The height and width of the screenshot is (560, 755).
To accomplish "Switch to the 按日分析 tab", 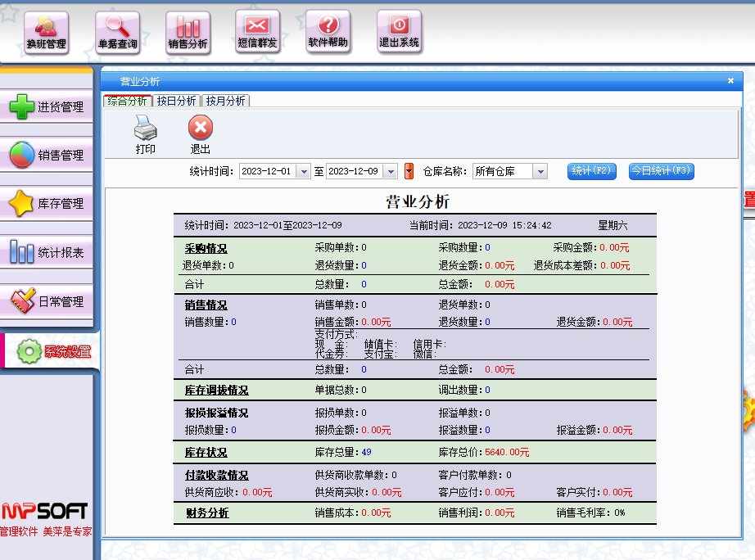I will coord(176,101).
